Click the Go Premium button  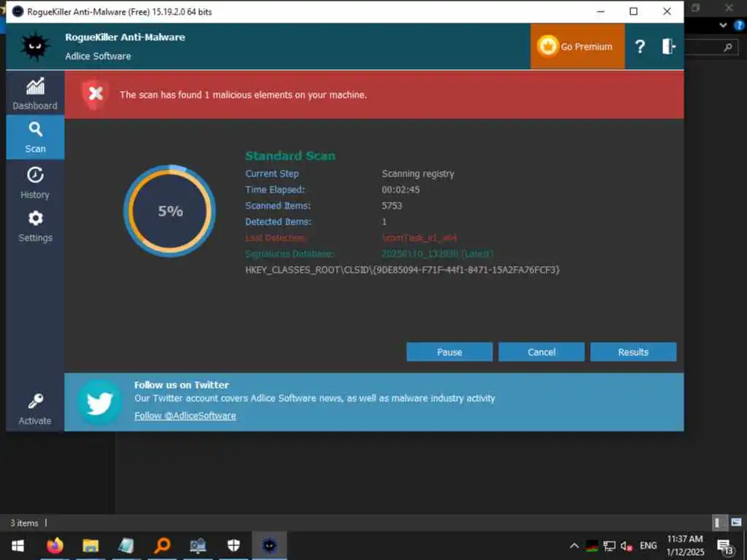coord(577,46)
